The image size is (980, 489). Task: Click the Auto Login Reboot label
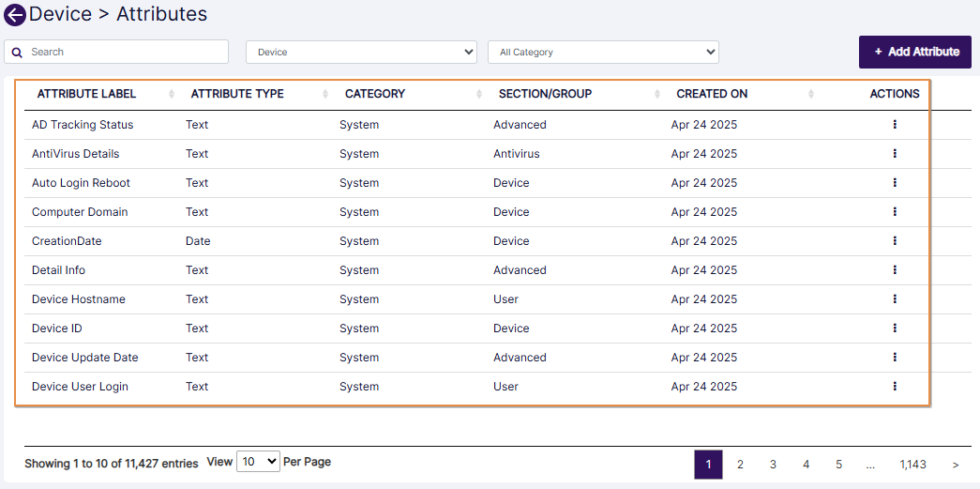click(x=82, y=183)
